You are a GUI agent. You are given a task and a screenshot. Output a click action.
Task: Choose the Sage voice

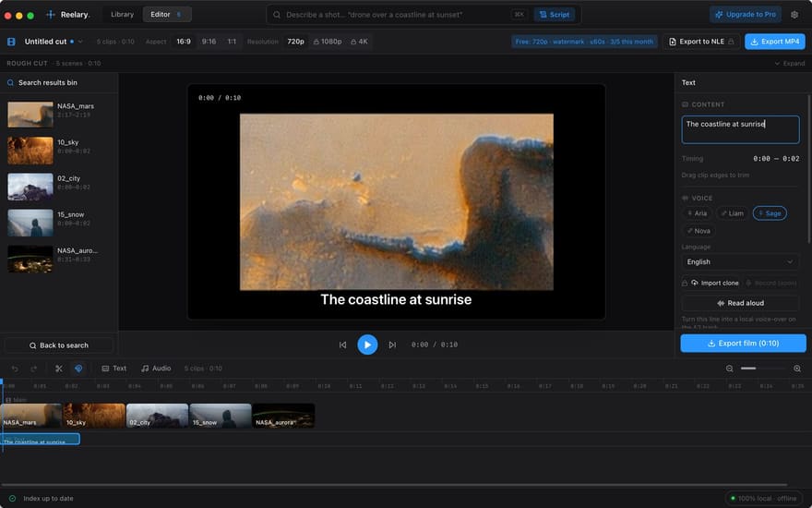point(770,213)
